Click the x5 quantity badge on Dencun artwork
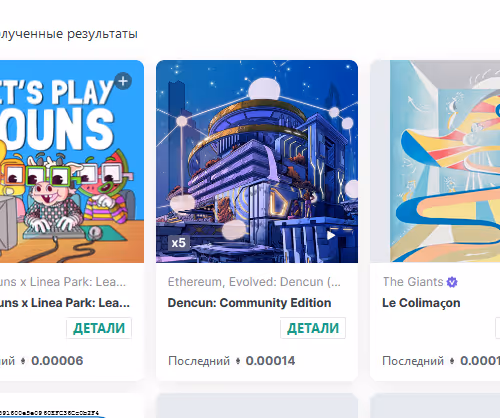The width and height of the screenshot is (500, 418). 179,243
